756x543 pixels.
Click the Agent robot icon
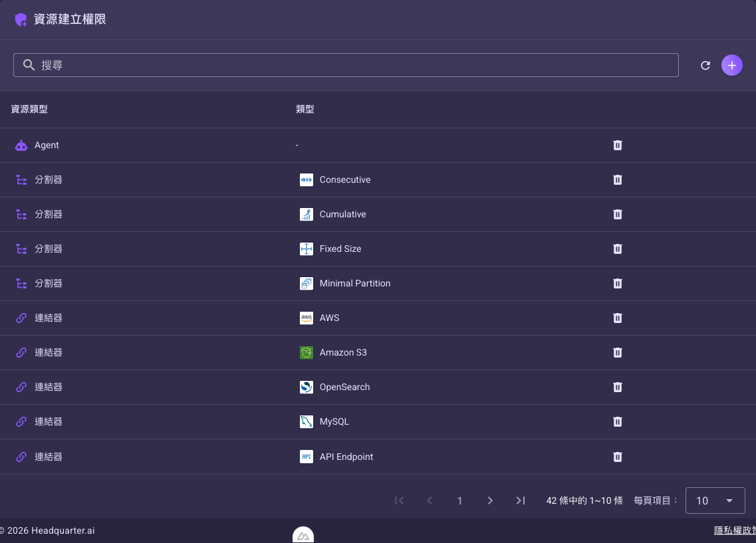(21, 145)
